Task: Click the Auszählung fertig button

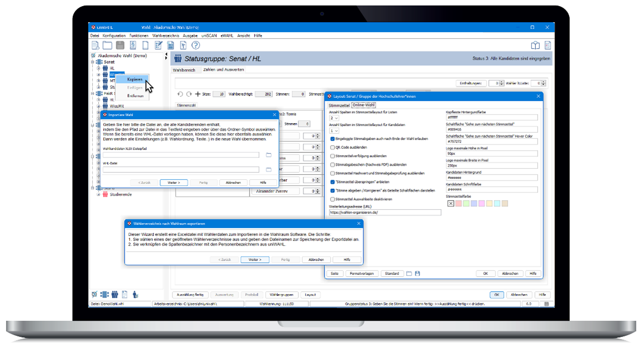Action: click(x=188, y=295)
